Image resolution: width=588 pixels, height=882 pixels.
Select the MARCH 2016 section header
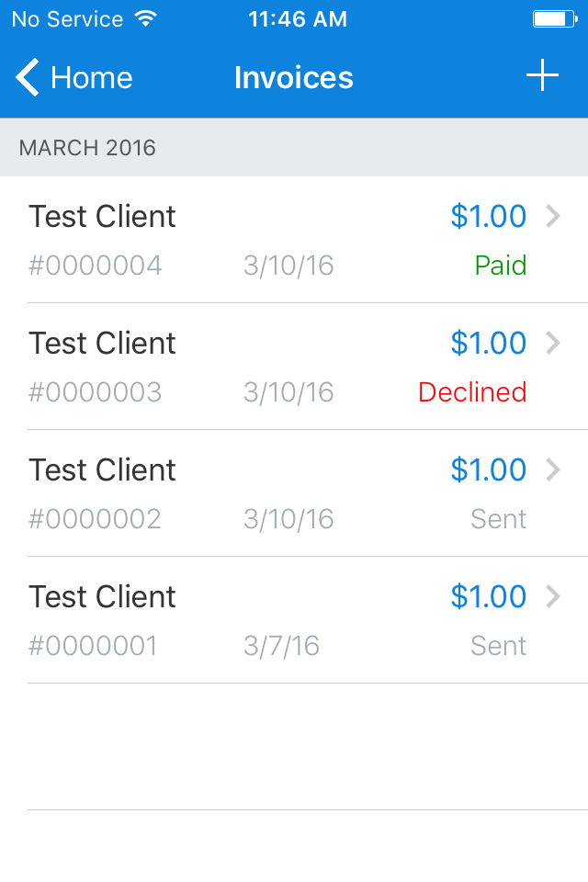point(87,147)
